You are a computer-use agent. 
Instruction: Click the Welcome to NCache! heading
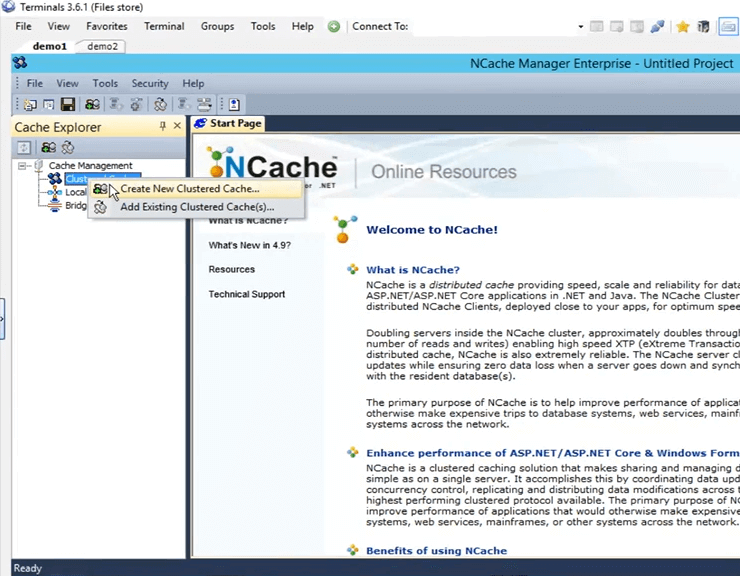pyautogui.click(x=432, y=230)
